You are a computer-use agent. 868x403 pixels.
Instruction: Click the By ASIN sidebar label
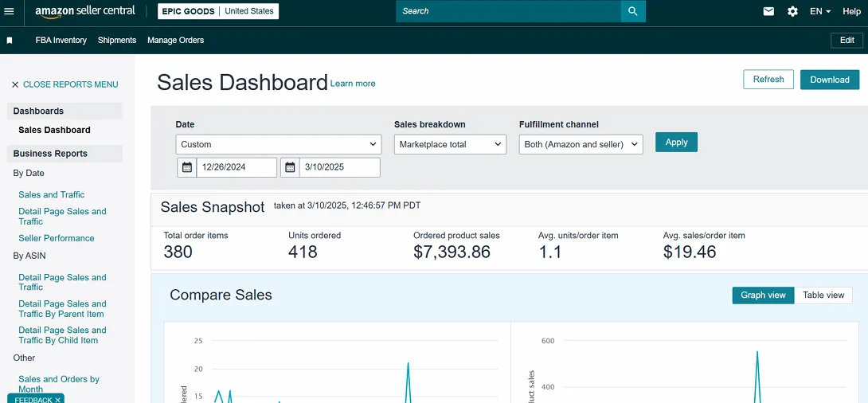pyautogui.click(x=29, y=256)
